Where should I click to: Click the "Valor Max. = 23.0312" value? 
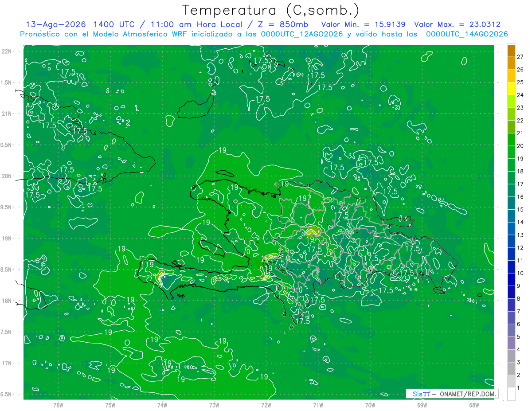pyautogui.click(x=458, y=24)
